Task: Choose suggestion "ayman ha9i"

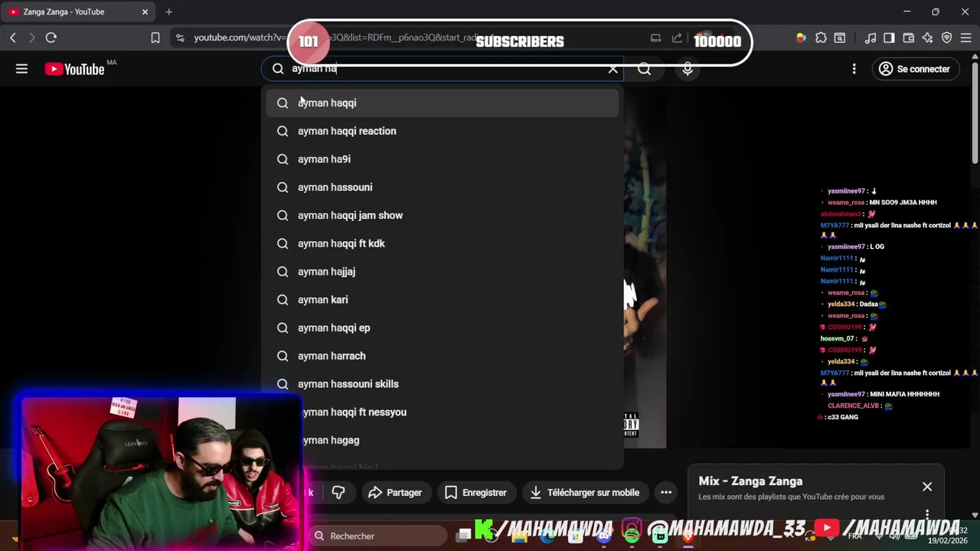Action: (x=443, y=159)
